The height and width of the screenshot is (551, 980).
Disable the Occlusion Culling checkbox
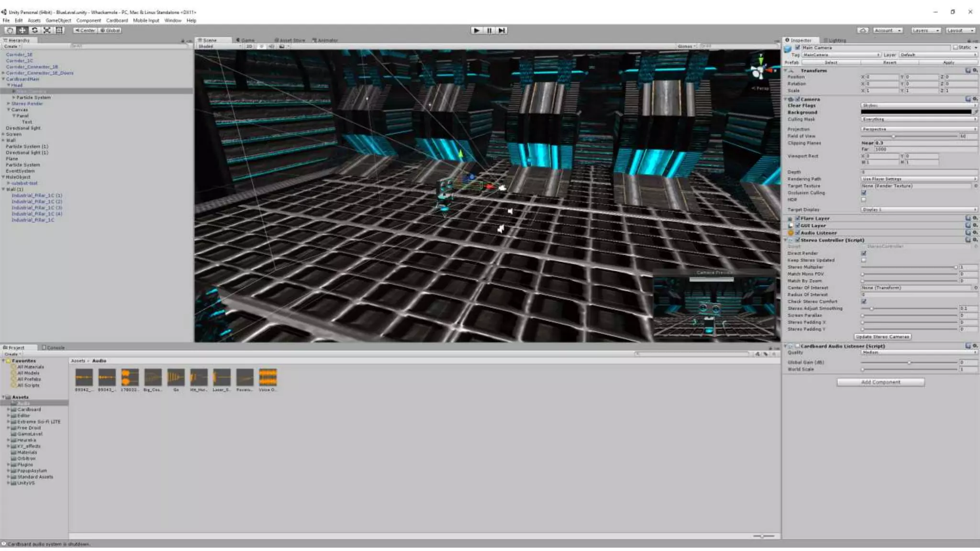pyautogui.click(x=864, y=193)
